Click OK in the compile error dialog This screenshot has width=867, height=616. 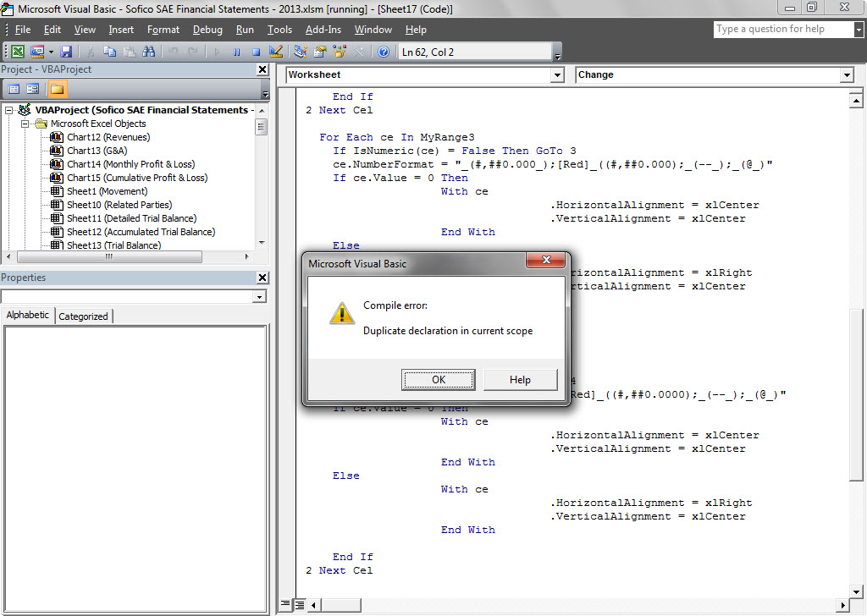point(439,380)
